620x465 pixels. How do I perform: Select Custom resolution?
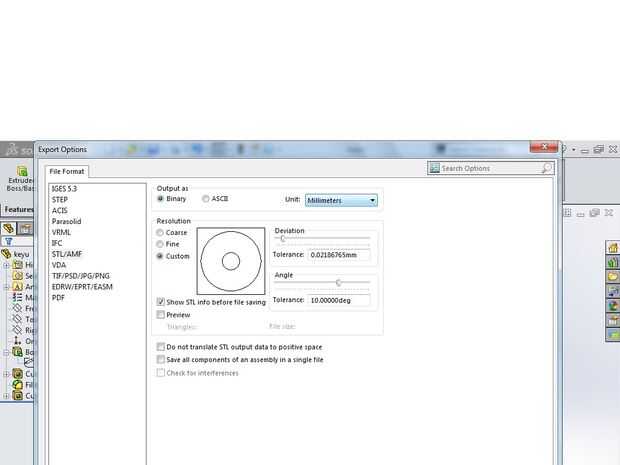(160, 256)
